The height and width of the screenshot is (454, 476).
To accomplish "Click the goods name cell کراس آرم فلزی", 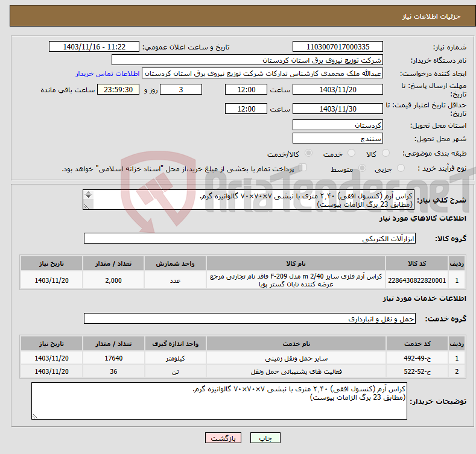I will coord(296,280).
